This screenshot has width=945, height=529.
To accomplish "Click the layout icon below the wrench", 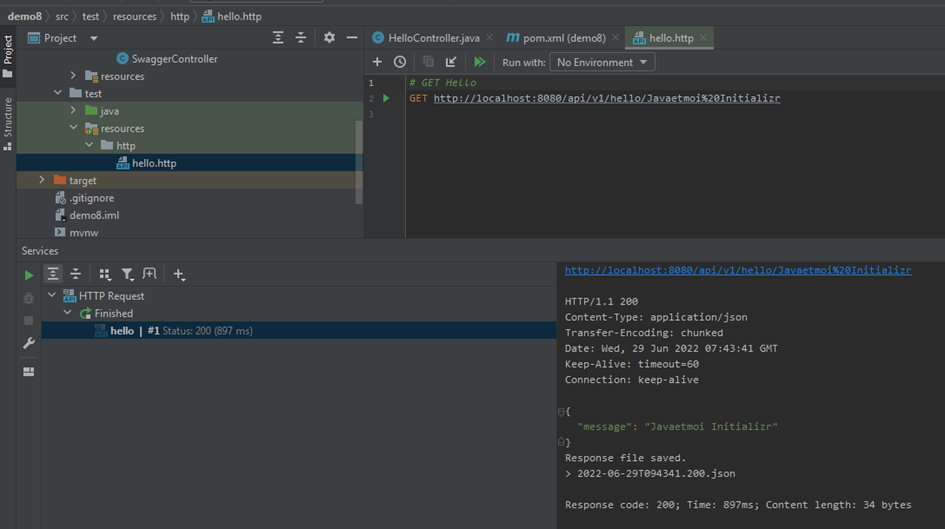I will pyautogui.click(x=28, y=372).
